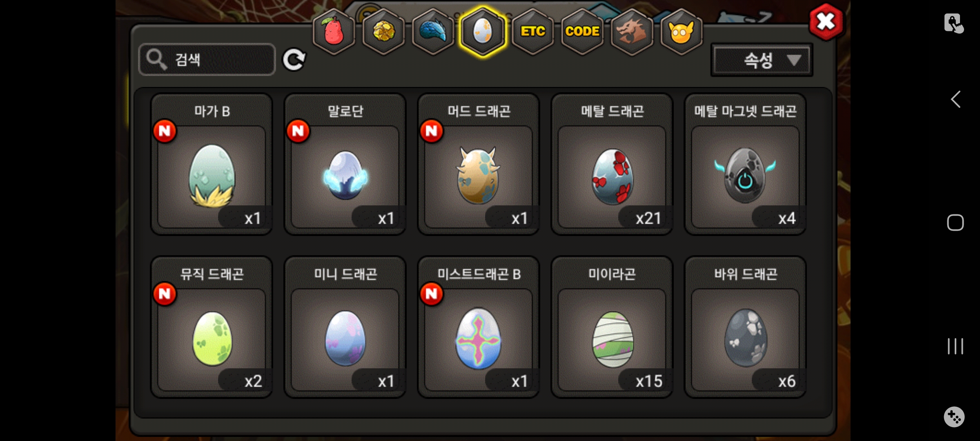Choose the 메탈 마그넷 드래곤 egg
The image size is (980, 441).
click(745, 164)
